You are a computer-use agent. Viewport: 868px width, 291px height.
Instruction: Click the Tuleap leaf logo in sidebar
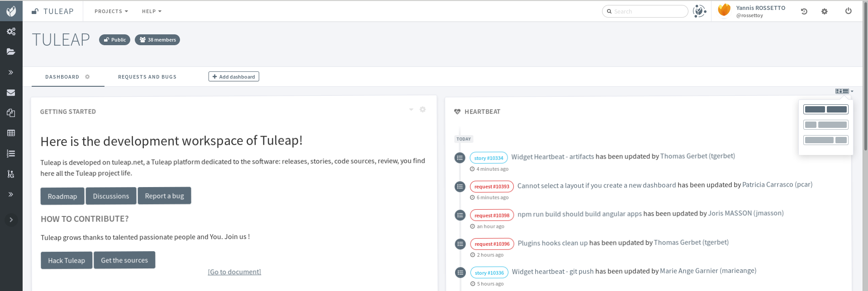click(11, 11)
